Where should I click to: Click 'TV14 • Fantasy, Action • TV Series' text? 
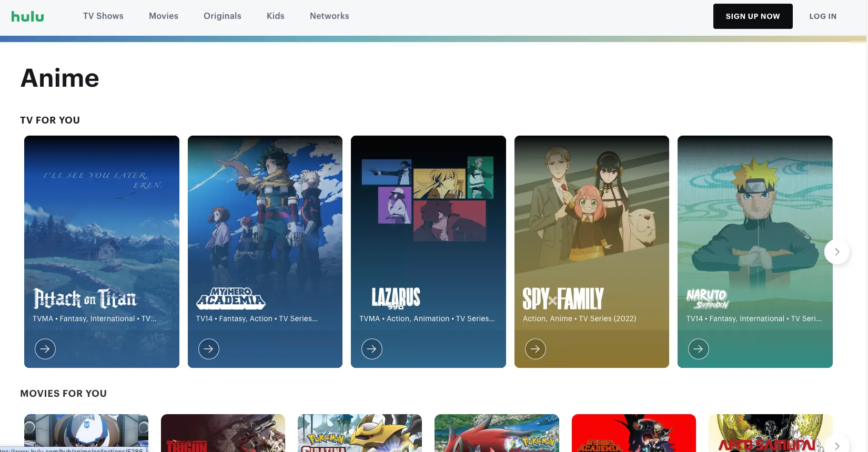(257, 319)
